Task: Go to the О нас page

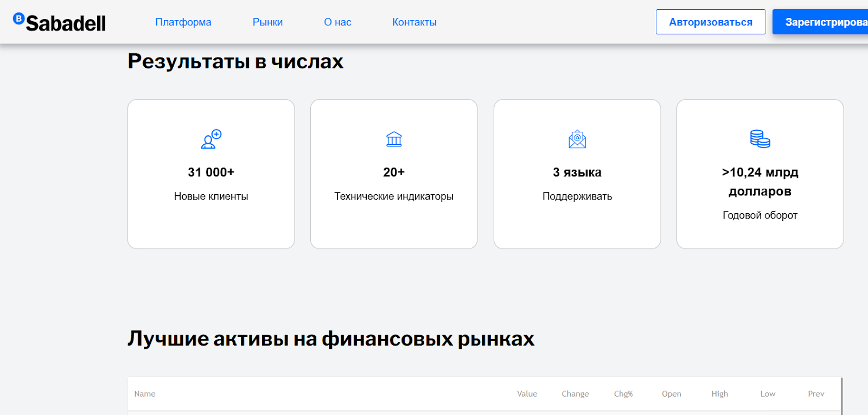Action: tap(337, 22)
